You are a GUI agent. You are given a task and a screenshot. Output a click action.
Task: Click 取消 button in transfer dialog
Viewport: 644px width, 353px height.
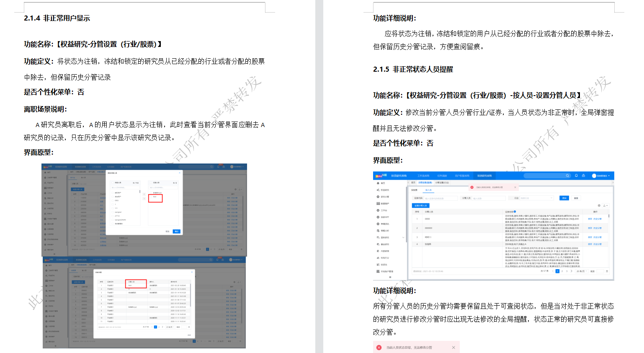167,231
